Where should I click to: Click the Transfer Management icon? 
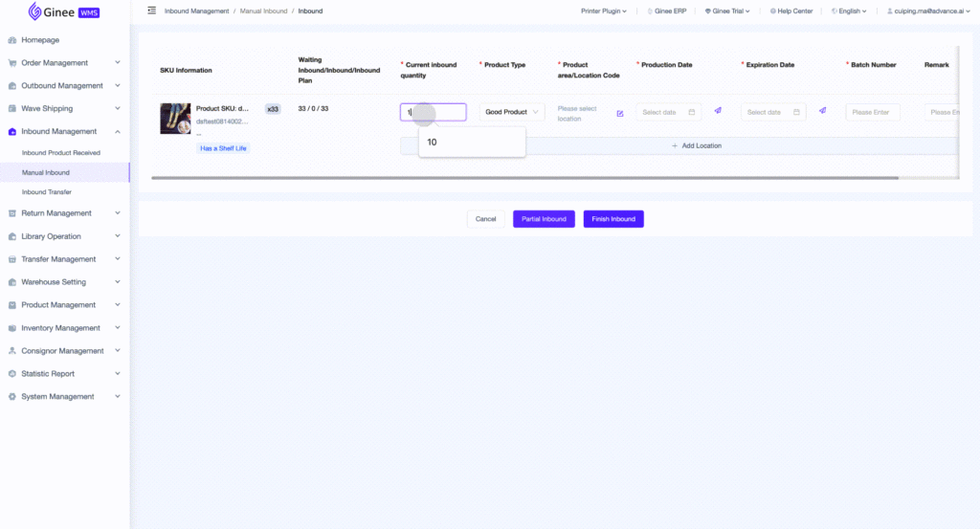click(x=11, y=259)
